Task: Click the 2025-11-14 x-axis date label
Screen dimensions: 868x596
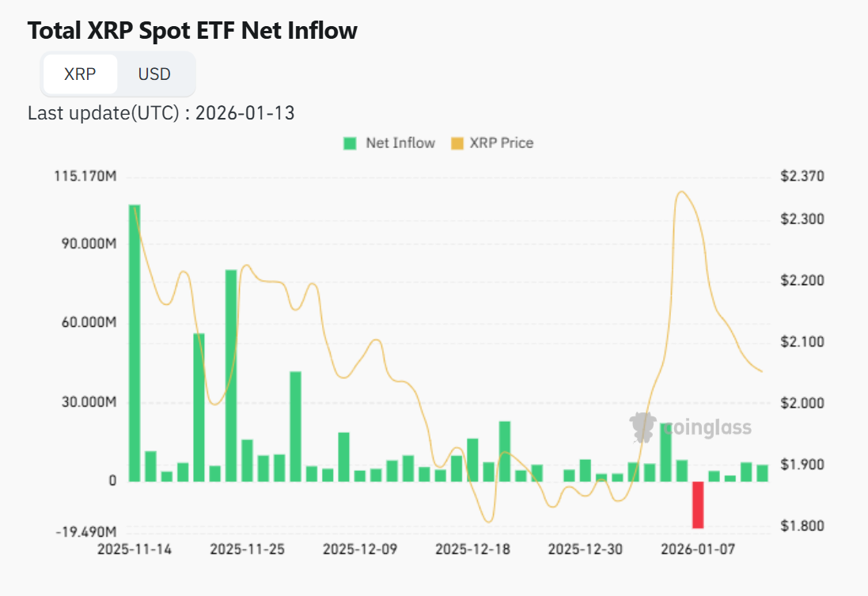Action: click(135, 549)
